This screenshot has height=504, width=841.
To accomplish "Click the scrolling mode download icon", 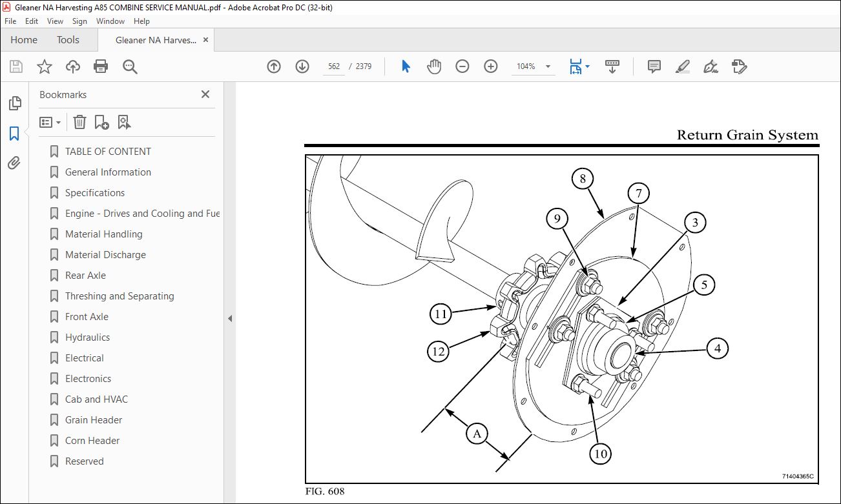I will tap(612, 66).
